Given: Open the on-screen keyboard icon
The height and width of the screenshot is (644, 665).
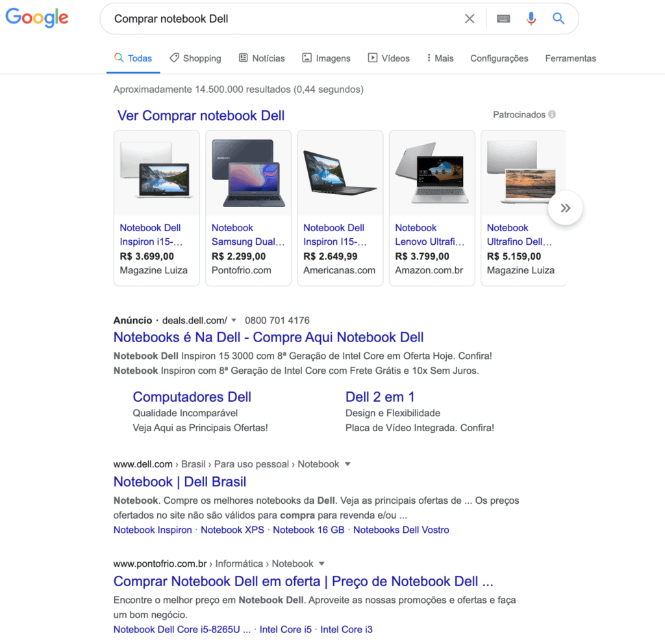Looking at the screenshot, I should (503, 19).
